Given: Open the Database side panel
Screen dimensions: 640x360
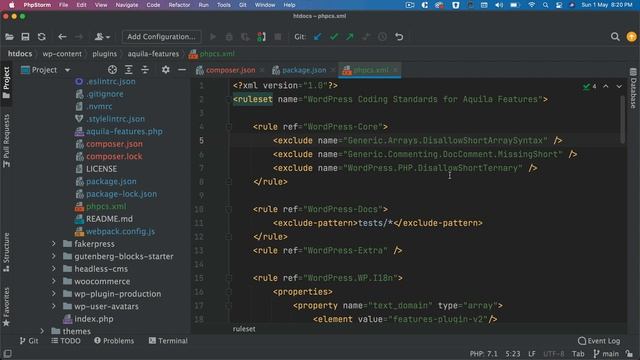Looking at the screenshot, I should [633, 88].
